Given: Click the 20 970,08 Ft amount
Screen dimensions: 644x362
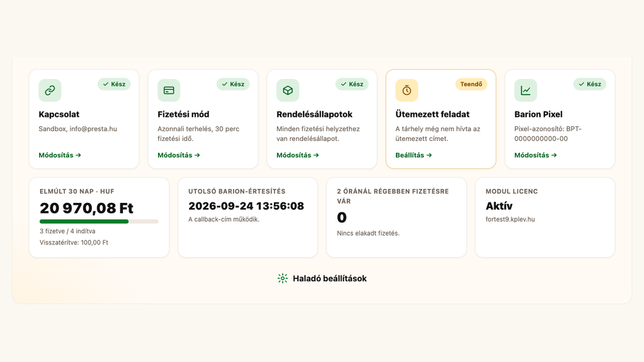Looking at the screenshot, I should (86, 208).
